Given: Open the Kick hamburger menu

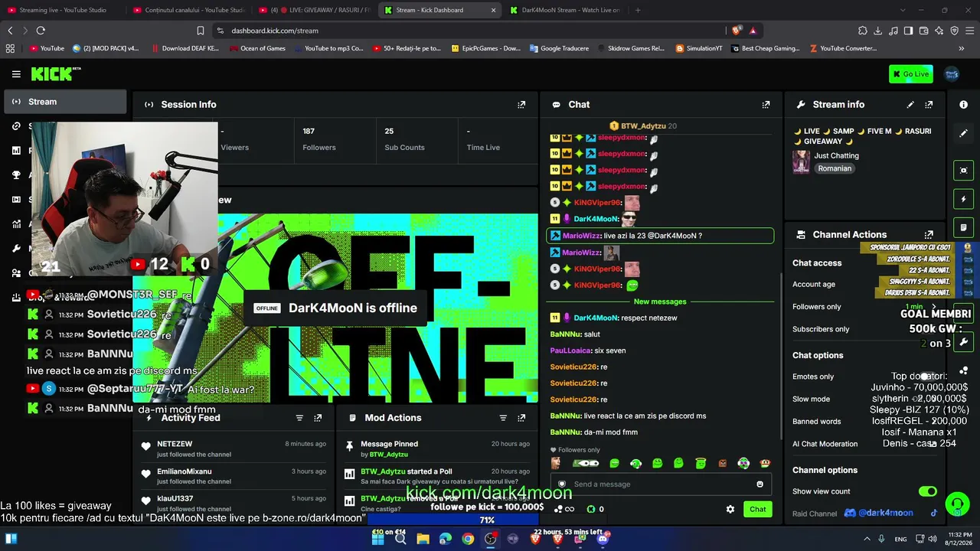Looking at the screenshot, I should click(x=16, y=74).
